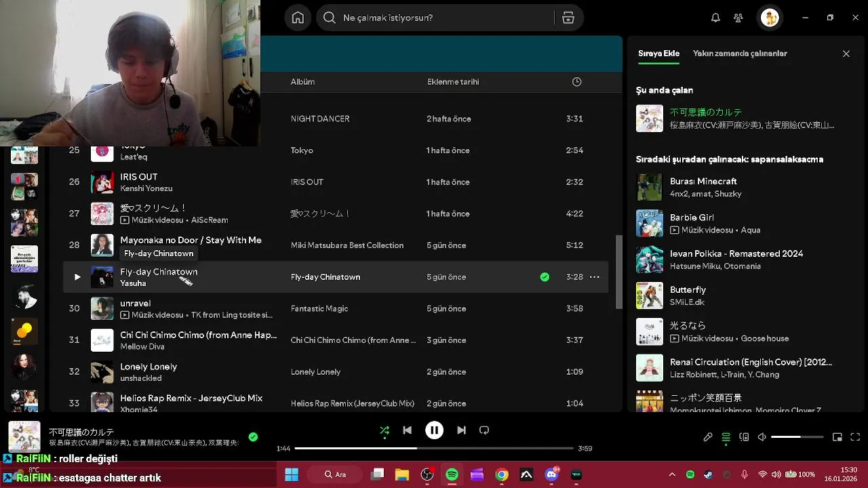Select Helios Rap Remix - JerseyClub Mix track
This screenshot has width=868, height=488.
(191, 398)
